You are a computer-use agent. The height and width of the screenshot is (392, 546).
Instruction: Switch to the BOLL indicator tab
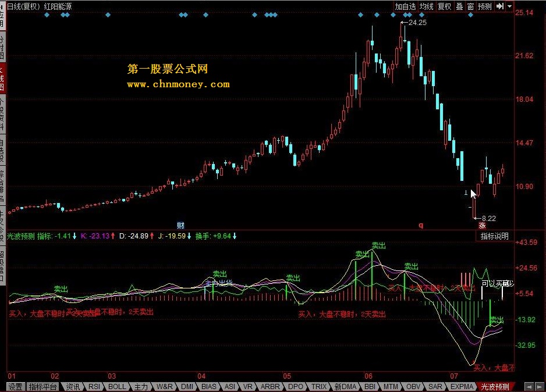tap(116, 387)
